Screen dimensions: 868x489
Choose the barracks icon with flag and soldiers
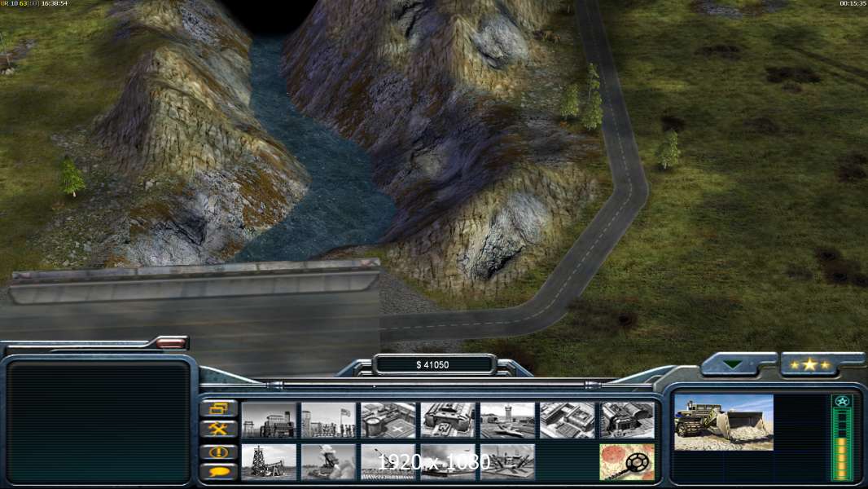328,420
